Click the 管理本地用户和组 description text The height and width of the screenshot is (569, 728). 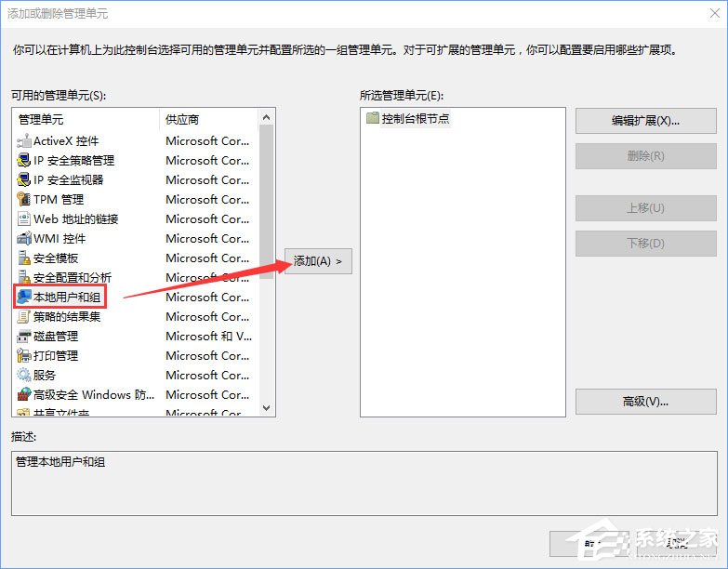click(60, 462)
